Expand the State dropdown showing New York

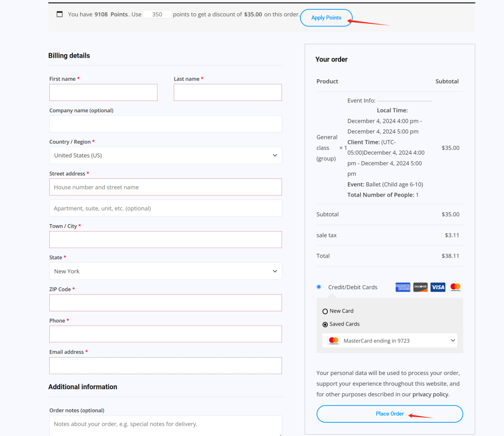click(x=165, y=271)
